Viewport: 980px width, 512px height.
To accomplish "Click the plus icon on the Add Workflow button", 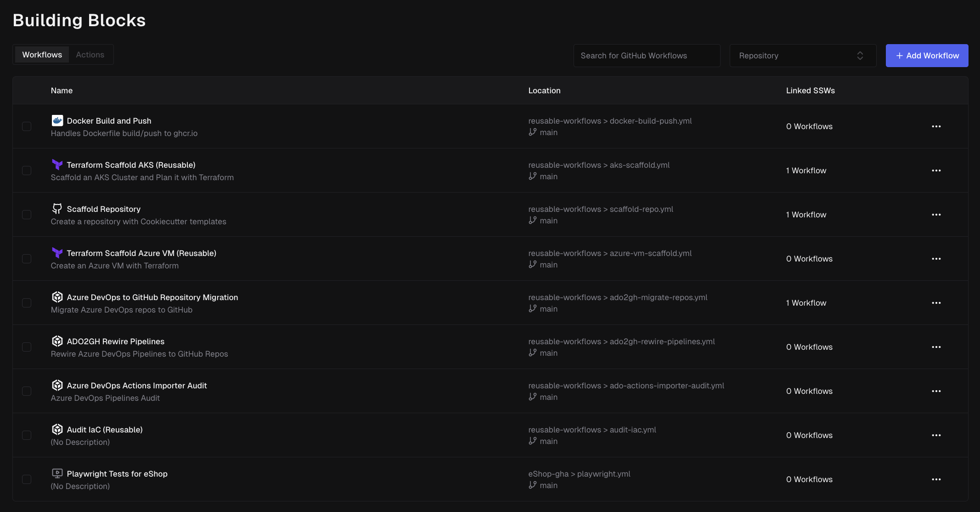I will [x=899, y=55].
